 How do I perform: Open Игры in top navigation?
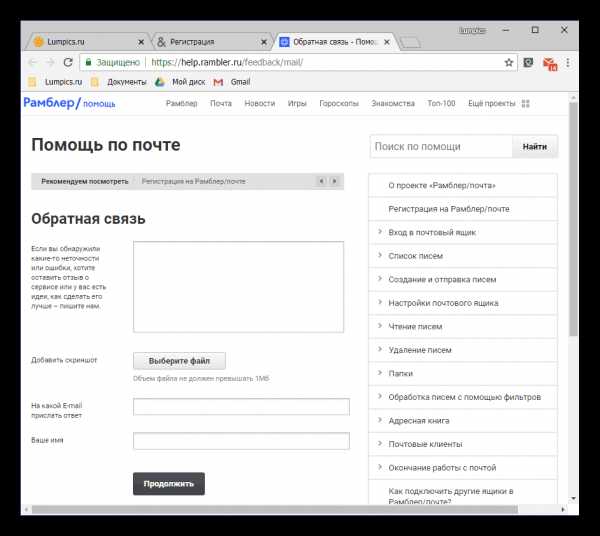tap(297, 104)
